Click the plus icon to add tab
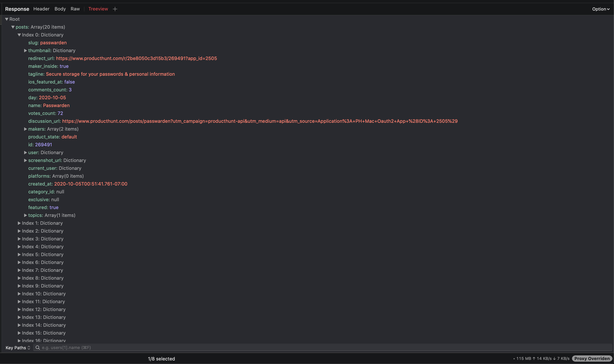The height and width of the screenshot is (364, 614). [x=115, y=9]
